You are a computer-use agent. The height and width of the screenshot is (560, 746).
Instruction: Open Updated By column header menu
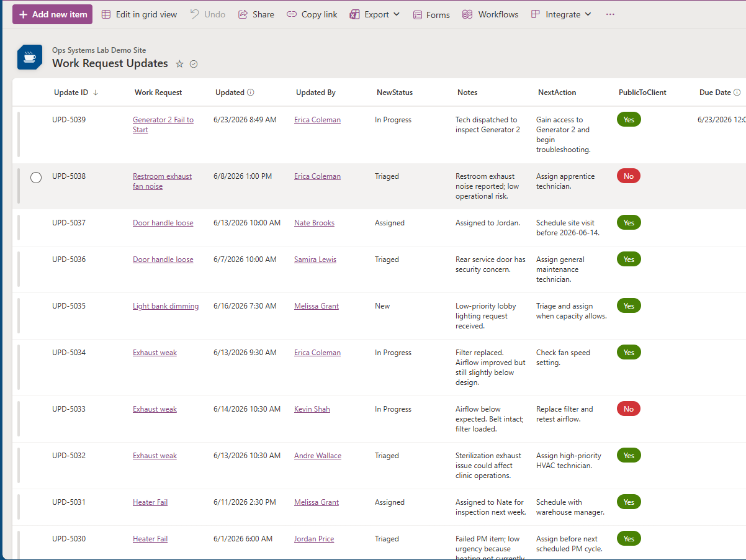click(x=316, y=93)
